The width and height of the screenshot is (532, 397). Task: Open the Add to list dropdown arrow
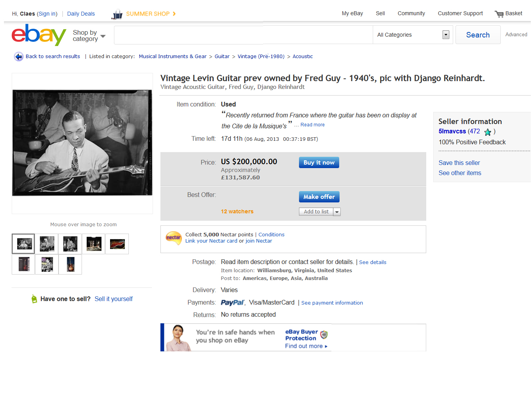pos(337,212)
